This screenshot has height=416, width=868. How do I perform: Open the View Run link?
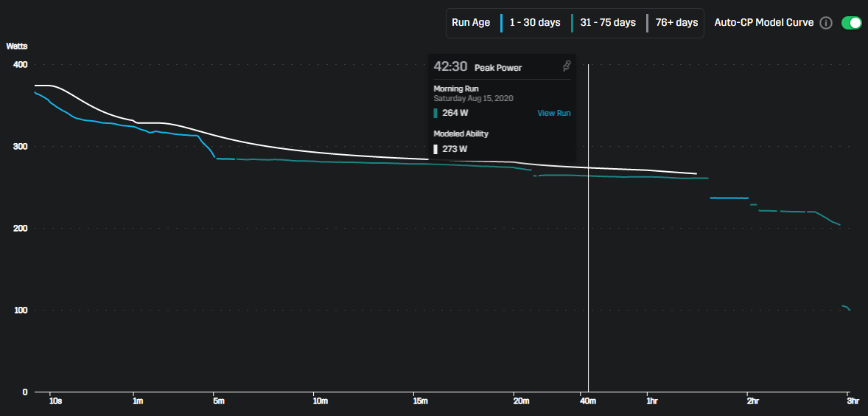pos(553,113)
